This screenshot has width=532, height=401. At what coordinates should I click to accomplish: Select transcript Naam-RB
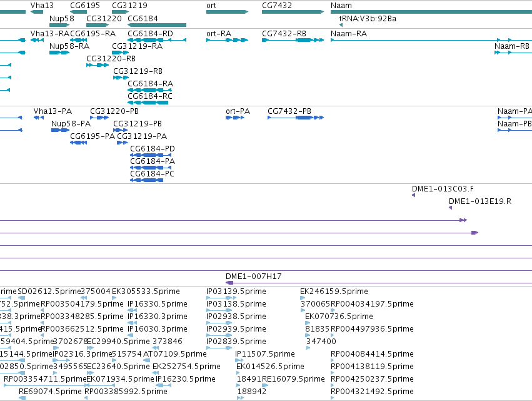click(513, 53)
